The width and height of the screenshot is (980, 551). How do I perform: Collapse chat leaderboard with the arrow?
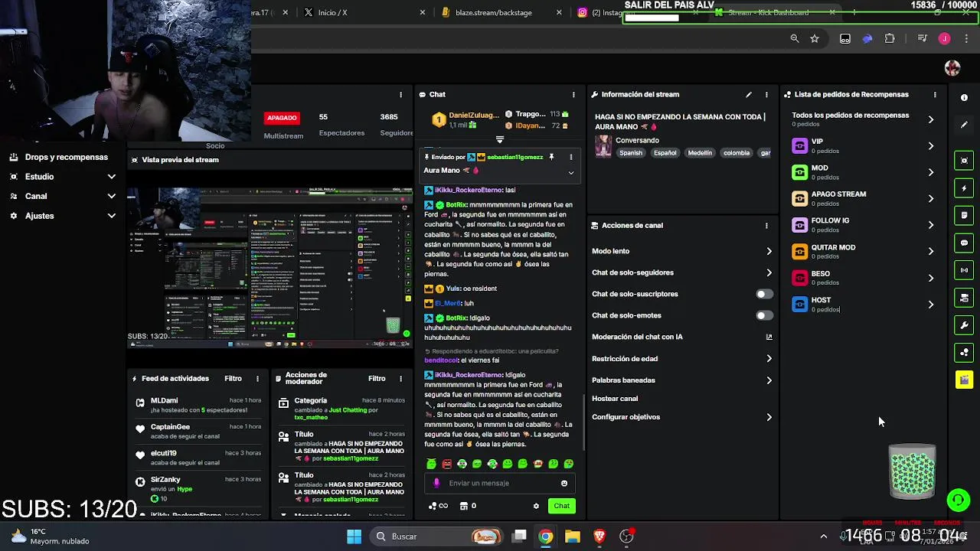tap(499, 139)
